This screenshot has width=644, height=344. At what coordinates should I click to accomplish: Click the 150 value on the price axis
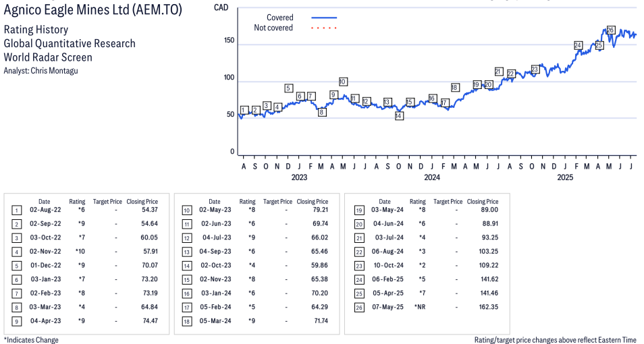tap(229, 40)
